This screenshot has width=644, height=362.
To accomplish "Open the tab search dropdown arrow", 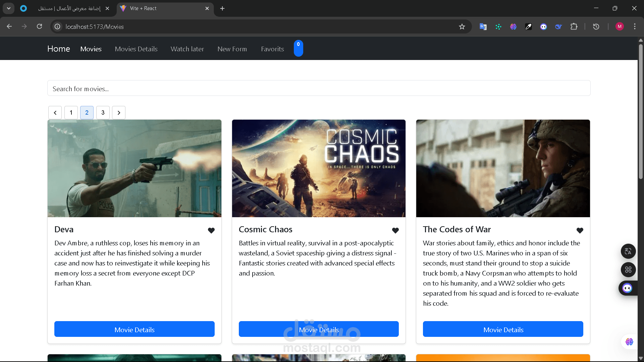I will point(8,8).
